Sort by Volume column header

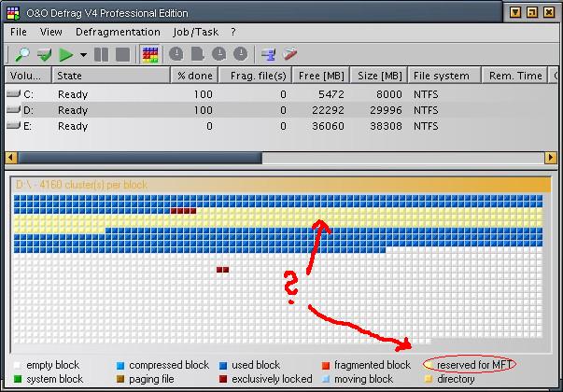28,76
